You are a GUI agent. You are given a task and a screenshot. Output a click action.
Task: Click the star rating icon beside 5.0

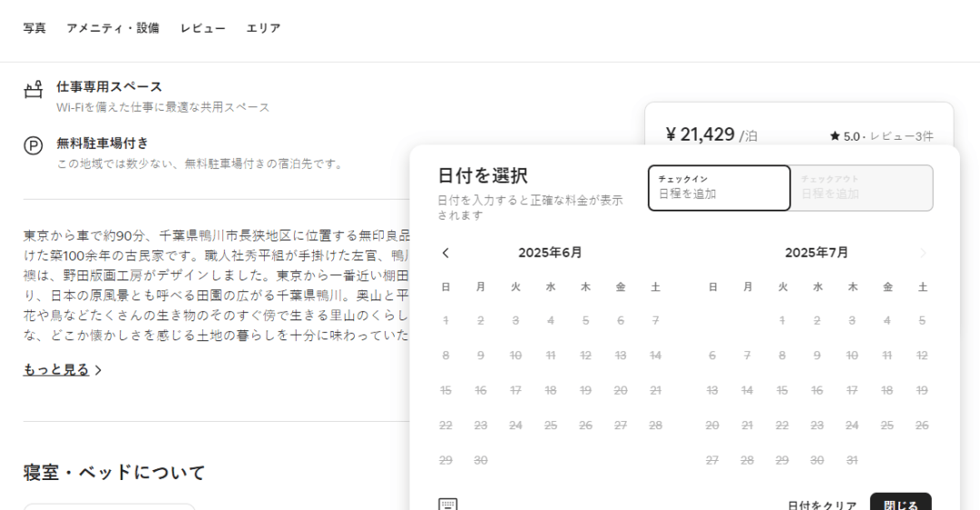coord(835,136)
